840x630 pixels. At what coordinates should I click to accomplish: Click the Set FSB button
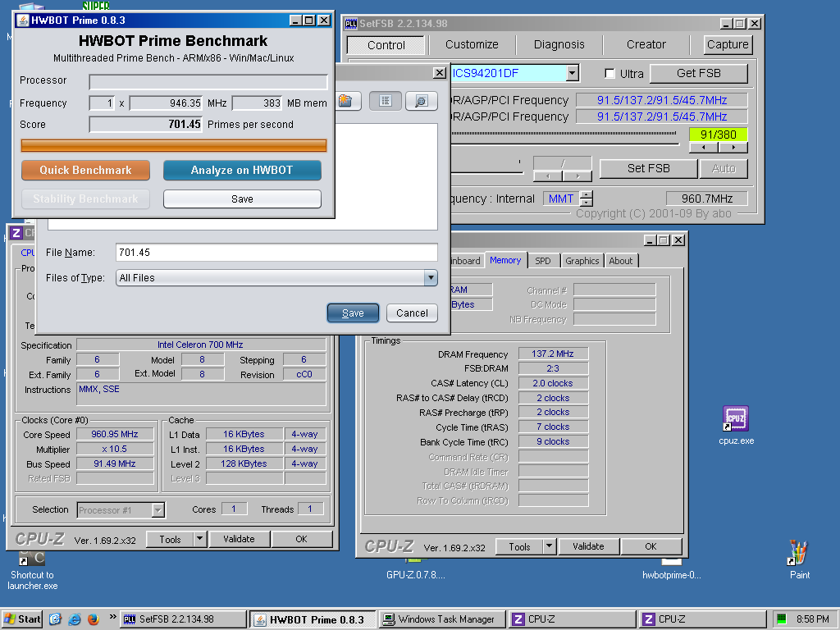pos(648,169)
